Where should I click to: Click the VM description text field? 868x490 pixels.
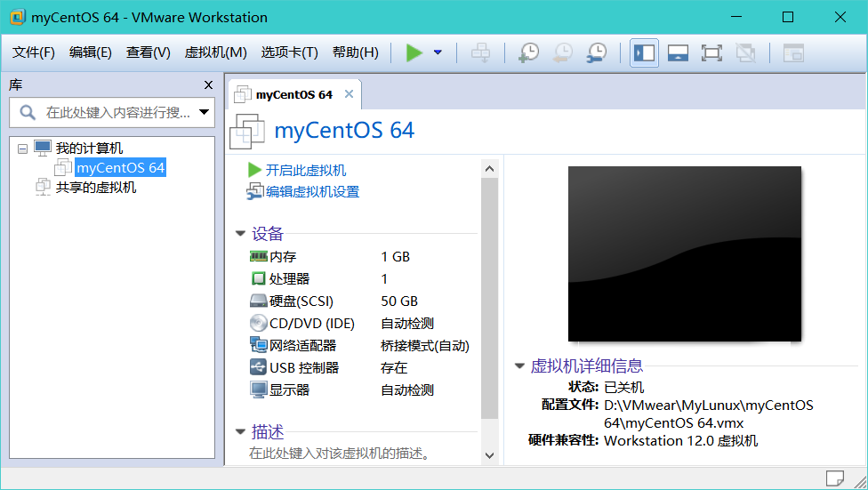[x=340, y=454]
